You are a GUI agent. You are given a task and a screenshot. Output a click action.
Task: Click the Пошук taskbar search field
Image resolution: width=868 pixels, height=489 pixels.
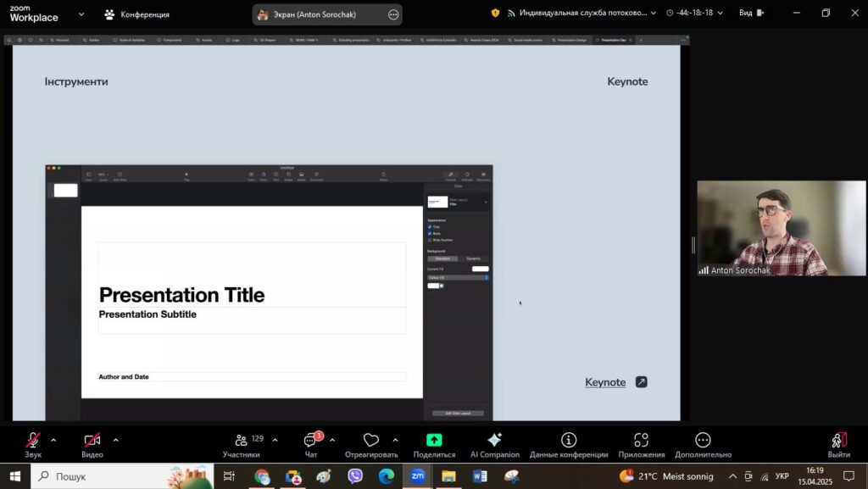pyautogui.click(x=122, y=475)
